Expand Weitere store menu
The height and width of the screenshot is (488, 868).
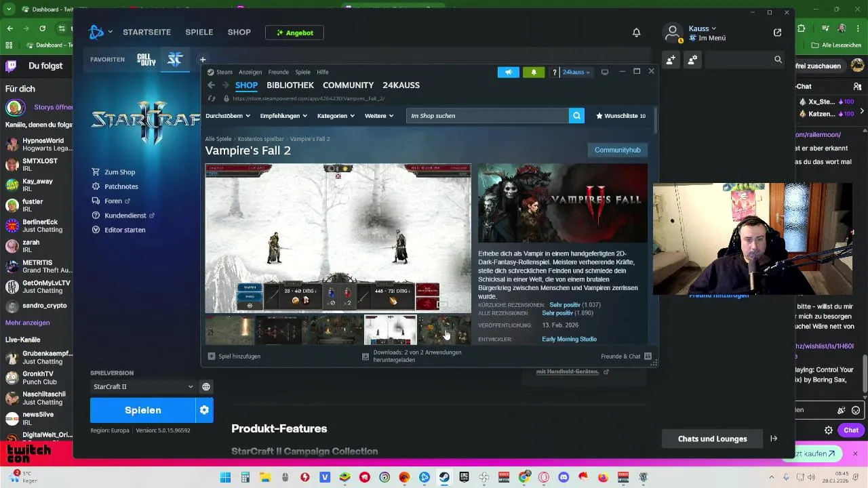(x=379, y=116)
